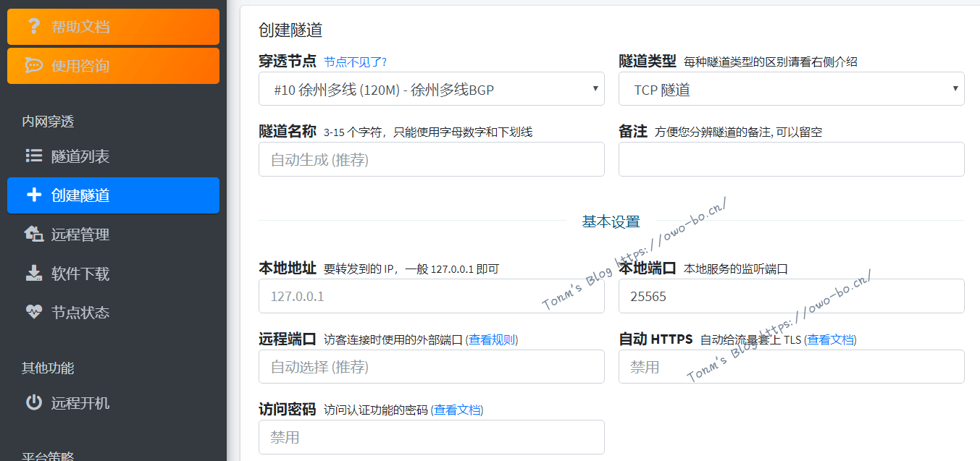Click the 隧道名称 tunnel name input field
Screen dimensions: 980x461
[x=431, y=159]
